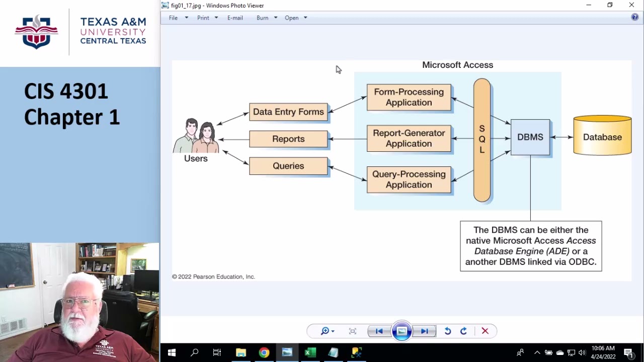
Task: Expand the Print menu arrow
Action: point(216,18)
